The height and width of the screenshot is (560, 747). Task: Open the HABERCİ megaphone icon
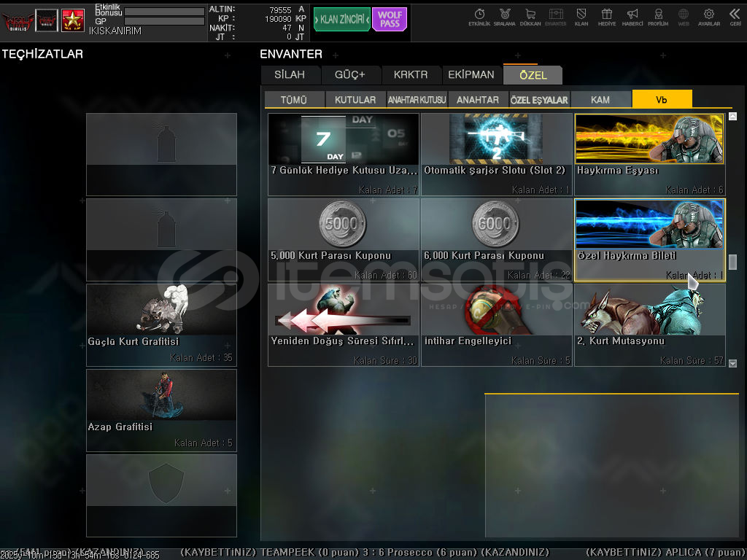tap(632, 17)
